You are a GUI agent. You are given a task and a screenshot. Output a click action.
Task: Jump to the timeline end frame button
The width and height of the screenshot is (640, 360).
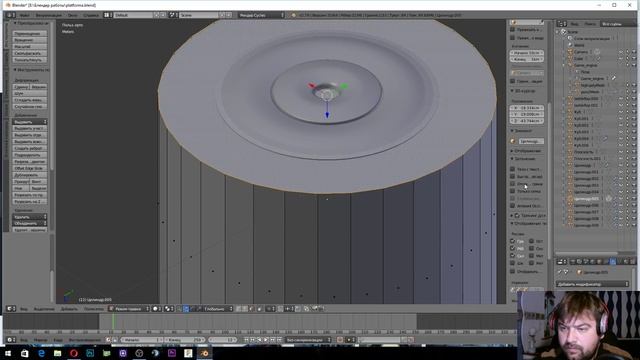coord(279,340)
